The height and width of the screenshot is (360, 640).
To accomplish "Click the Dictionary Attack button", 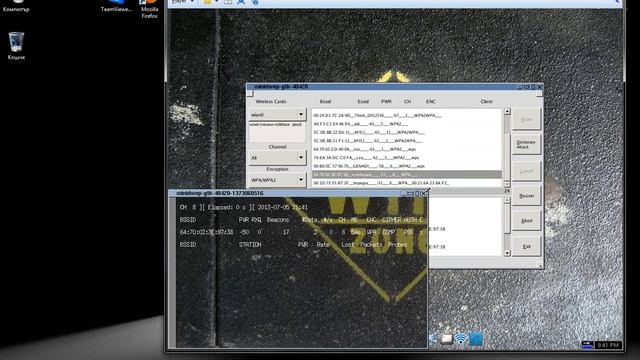I will click(x=527, y=144).
